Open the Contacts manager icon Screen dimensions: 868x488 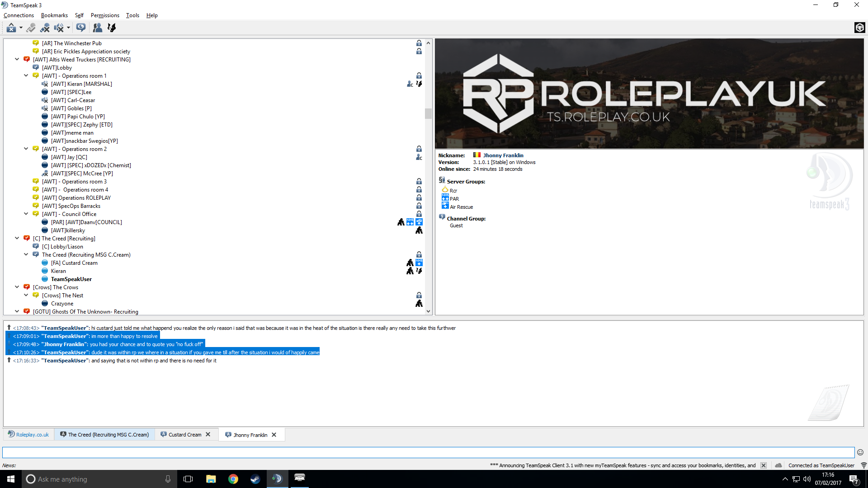[97, 28]
